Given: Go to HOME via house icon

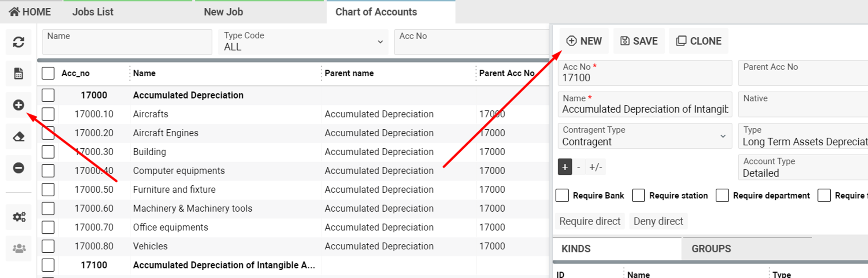Looking at the screenshot, I should [14, 12].
